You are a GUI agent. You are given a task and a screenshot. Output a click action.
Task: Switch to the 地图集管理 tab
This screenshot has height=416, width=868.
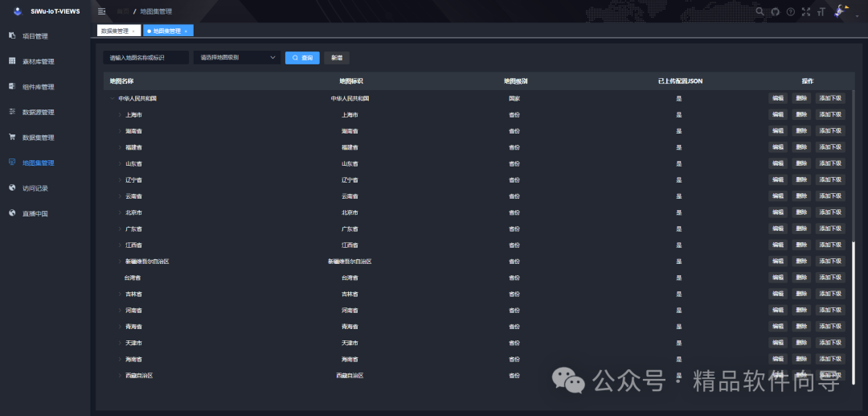(x=168, y=31)
